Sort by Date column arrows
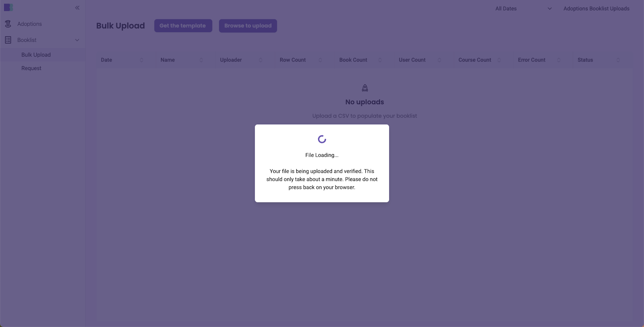 click(141, 60)
